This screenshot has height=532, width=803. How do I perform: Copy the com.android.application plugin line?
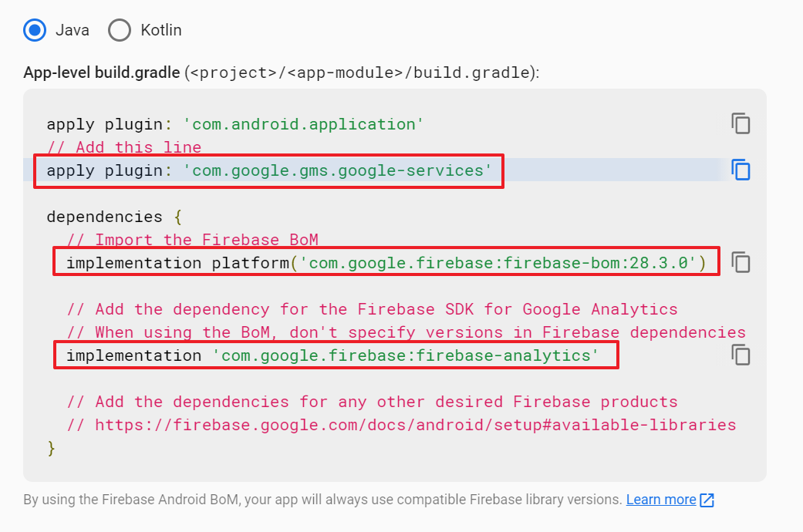point(741,124)
